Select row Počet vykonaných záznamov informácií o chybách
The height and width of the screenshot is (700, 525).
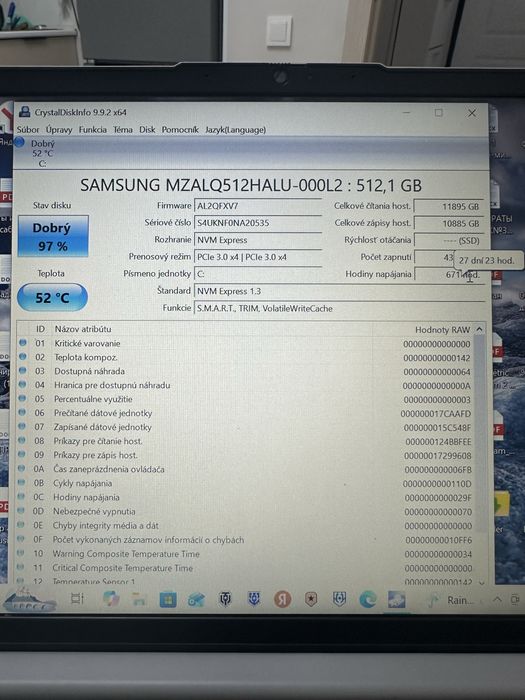pos(245,540)
